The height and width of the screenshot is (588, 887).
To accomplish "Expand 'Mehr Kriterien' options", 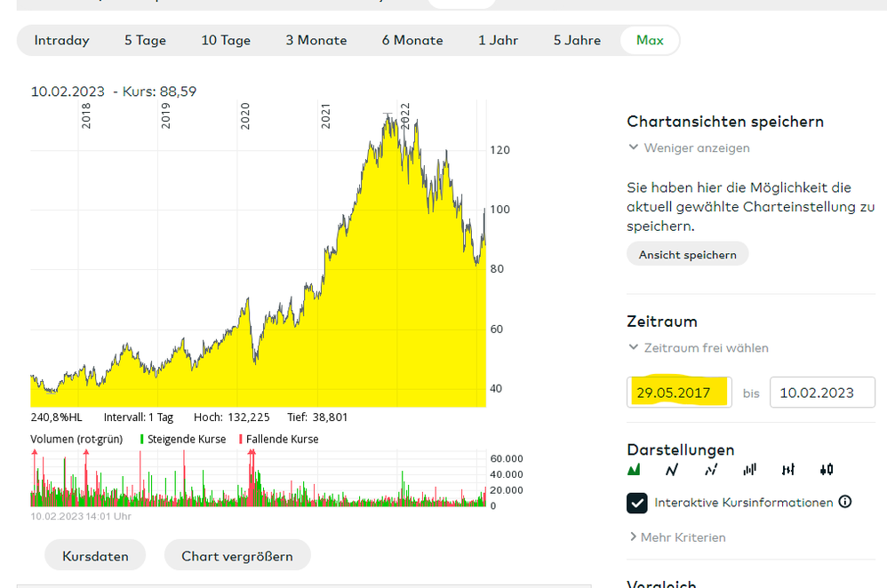I will point(677,537).
